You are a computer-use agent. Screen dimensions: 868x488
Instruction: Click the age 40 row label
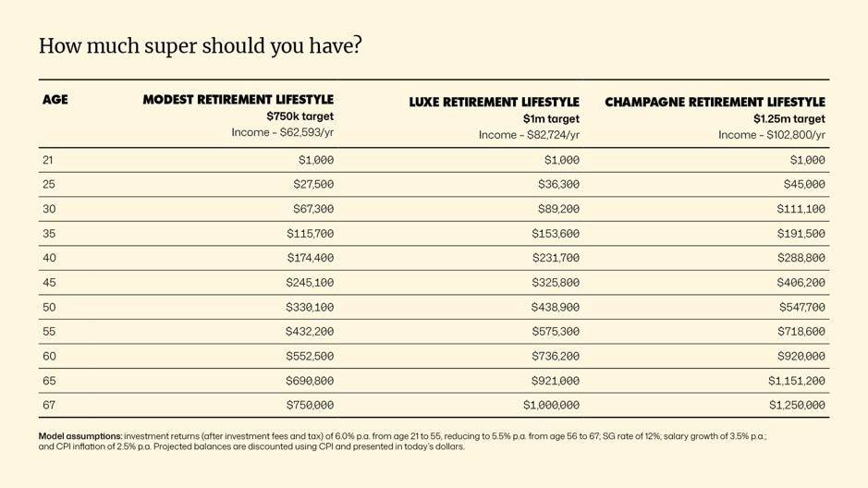(x=49, y=258)
